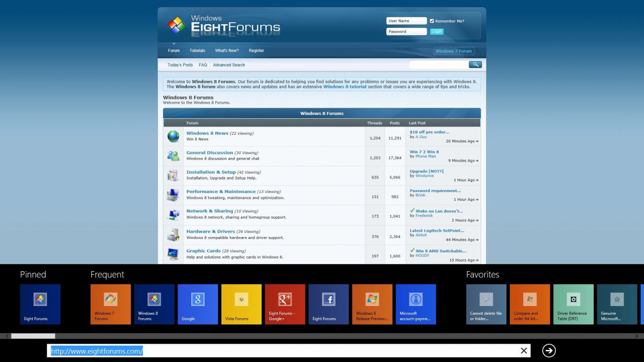This screenshot has width=644, height=362.
Task: Clear the address bar with the X
Action: (x=523, y=351)
